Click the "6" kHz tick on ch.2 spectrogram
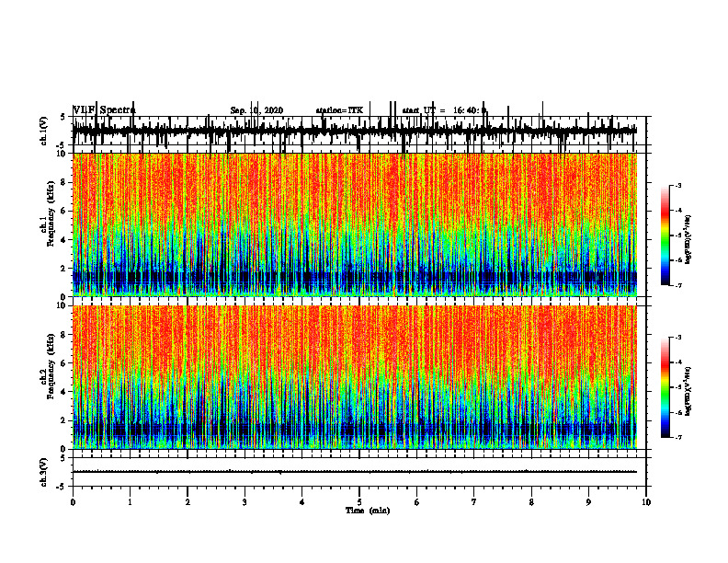The height and width of the screenshot is (563, 728). (64, 363)
